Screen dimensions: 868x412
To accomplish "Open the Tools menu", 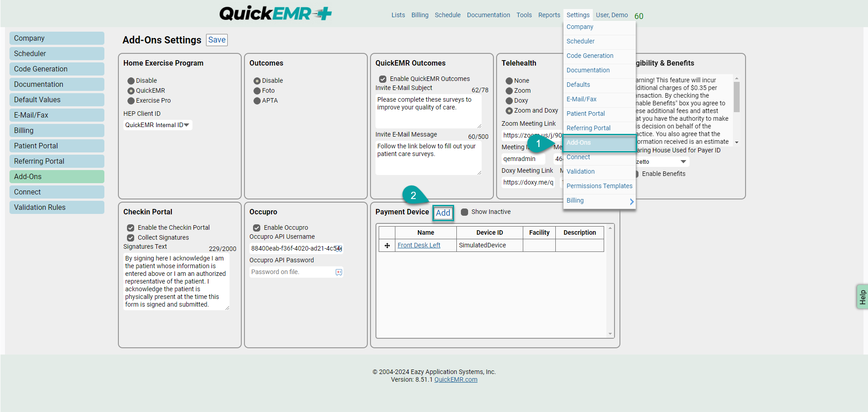I will click(524, 15).
